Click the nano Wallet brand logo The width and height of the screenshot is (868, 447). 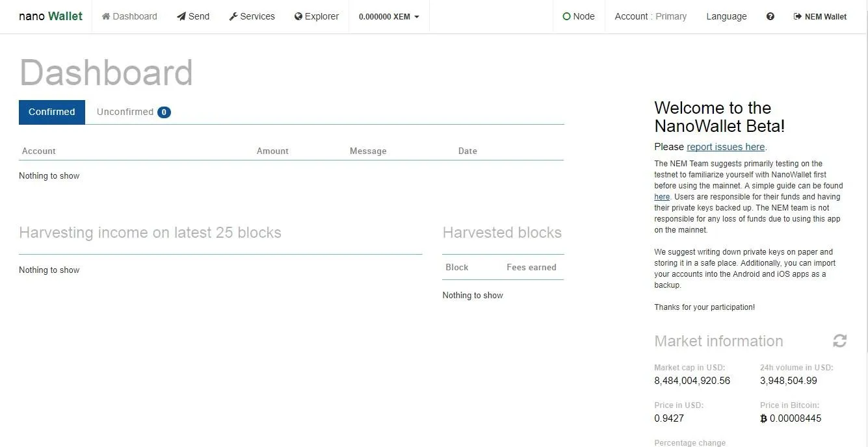point(51,16)
